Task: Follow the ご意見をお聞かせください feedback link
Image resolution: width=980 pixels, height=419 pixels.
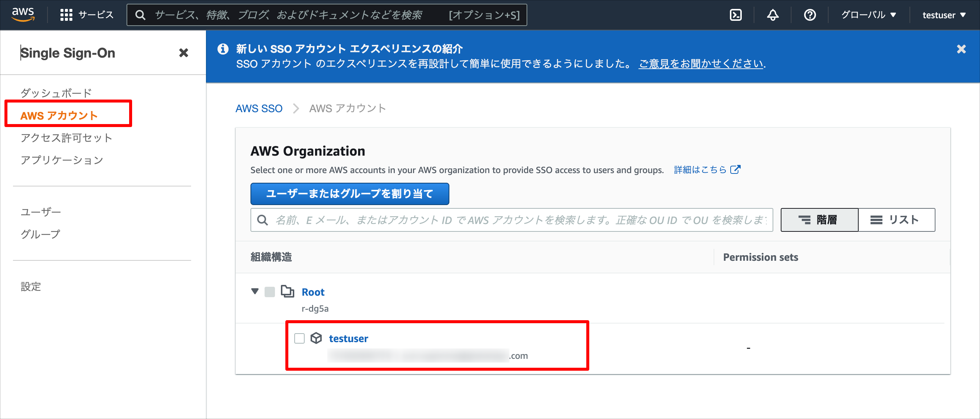Action: [701, 64]
